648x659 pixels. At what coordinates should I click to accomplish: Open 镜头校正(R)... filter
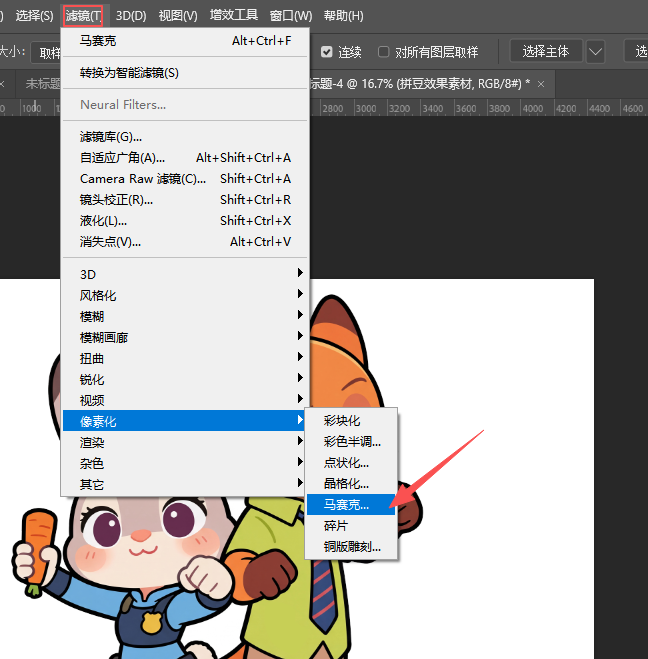click(x=185, y=200)
